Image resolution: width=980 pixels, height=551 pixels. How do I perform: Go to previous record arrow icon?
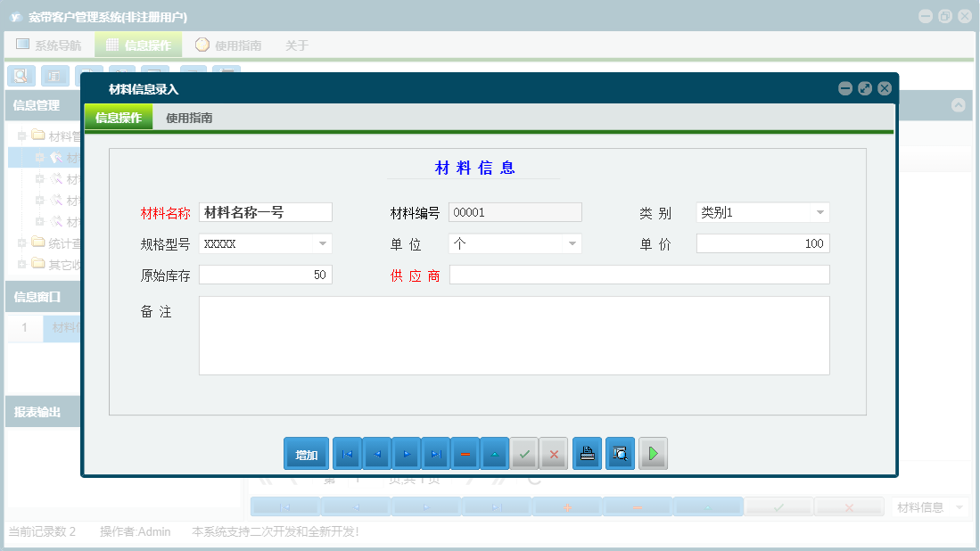[x=376, y=454]
